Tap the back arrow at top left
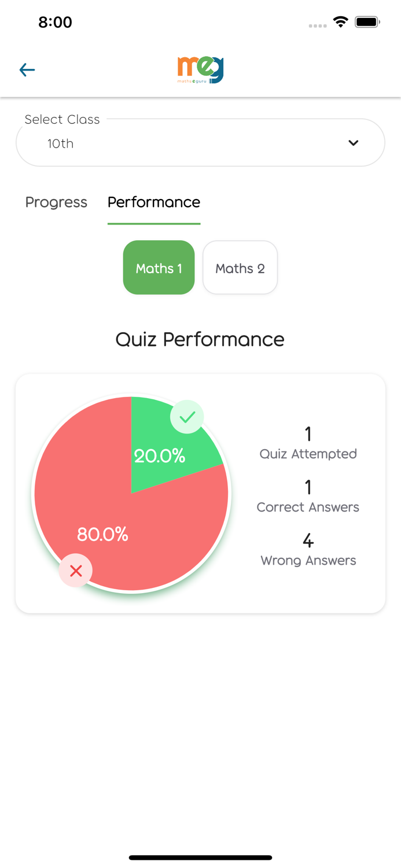The height and width of the screenshot is (868, 401). pos(27,69)
